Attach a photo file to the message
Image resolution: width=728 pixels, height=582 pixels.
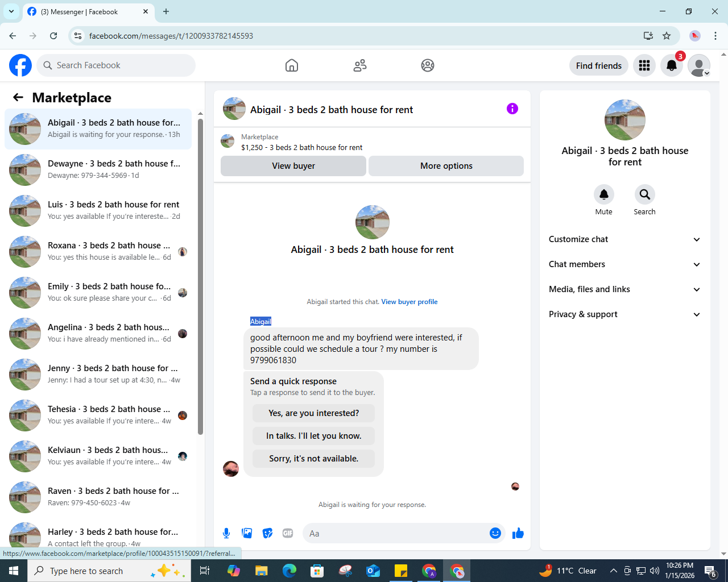(x=247, y=533)
